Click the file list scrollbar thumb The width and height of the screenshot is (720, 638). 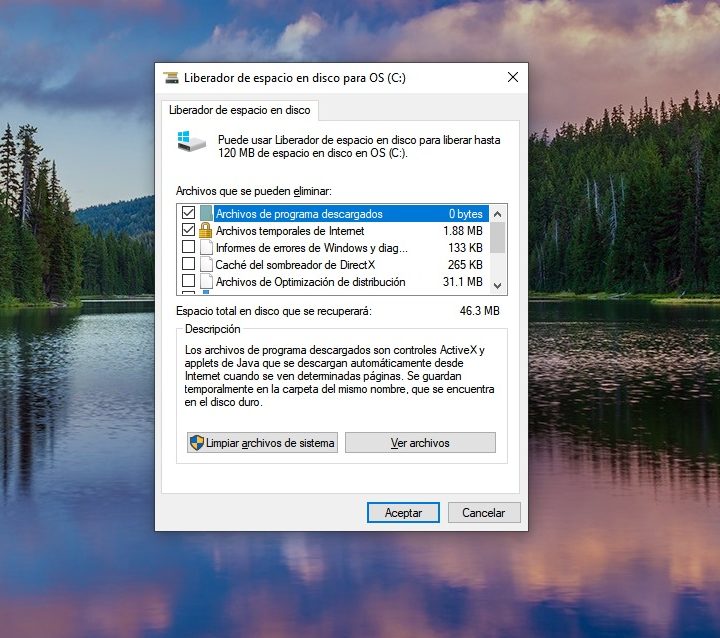tap(497, 237)
